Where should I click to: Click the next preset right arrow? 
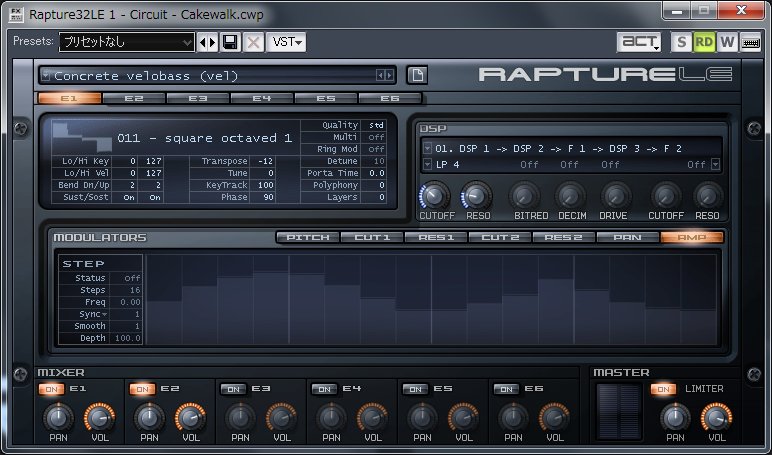click(x=212, y=42)
